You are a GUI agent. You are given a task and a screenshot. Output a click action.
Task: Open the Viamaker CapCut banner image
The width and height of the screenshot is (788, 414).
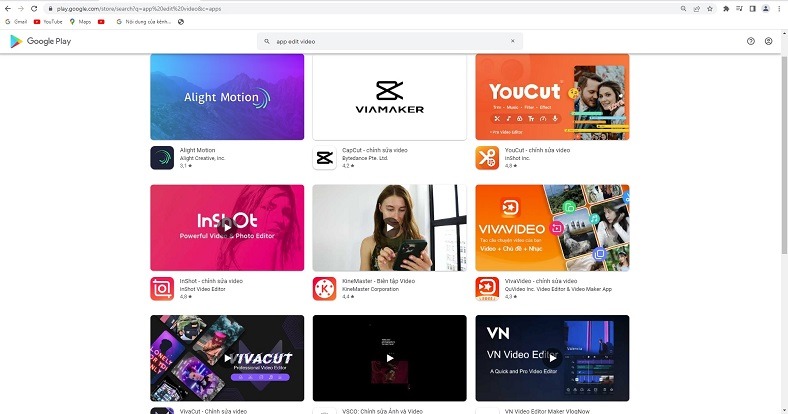(389, 97)
